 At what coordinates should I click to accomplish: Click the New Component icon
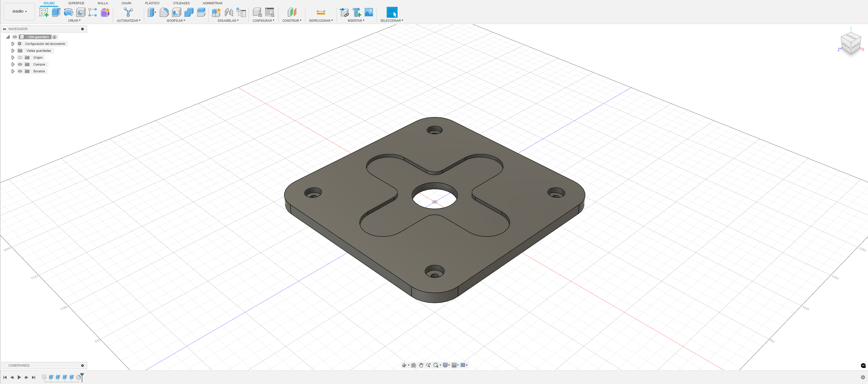(x=216, y=13)
